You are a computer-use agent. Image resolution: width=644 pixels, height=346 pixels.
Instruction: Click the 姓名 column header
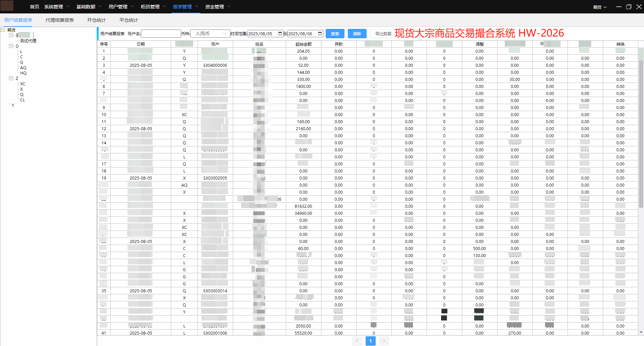259,44
